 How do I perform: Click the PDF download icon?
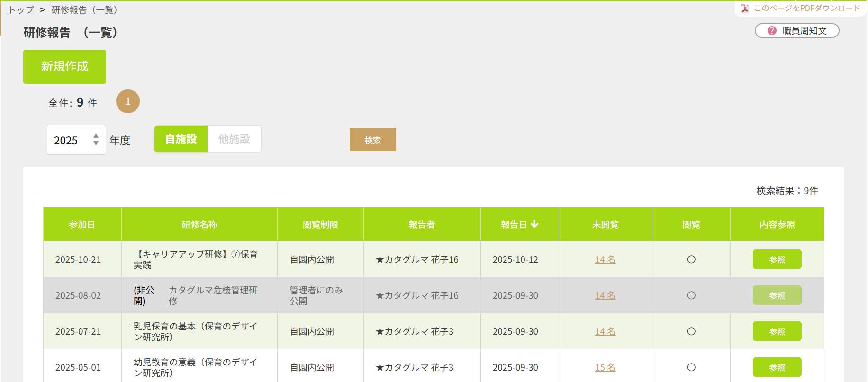click(x=745, y=8)
